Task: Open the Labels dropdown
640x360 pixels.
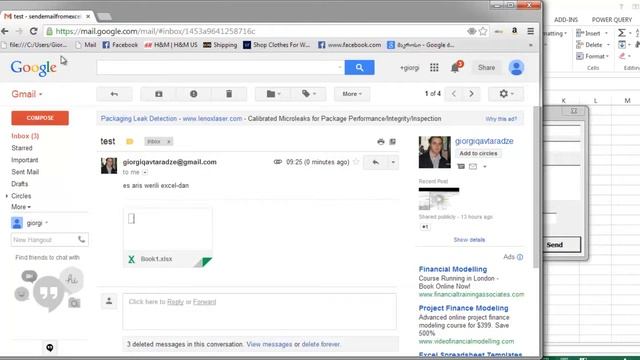Action: click(x=309, y=94)
